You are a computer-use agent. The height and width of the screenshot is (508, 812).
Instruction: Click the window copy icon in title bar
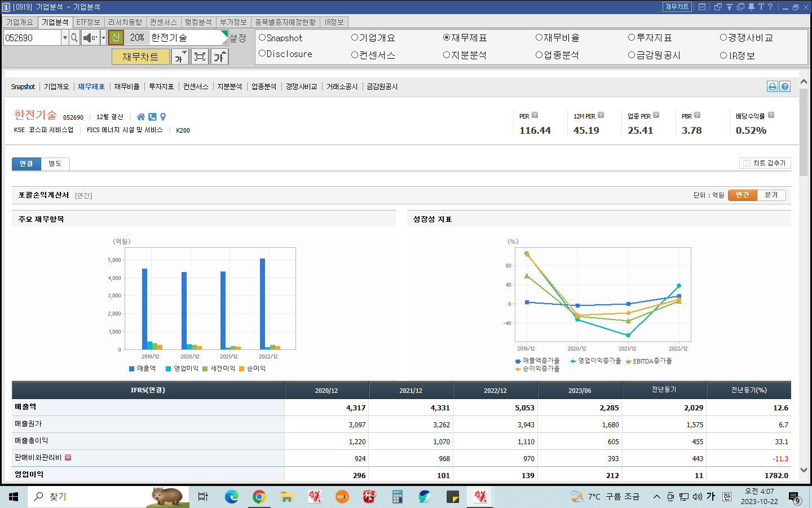pyautogui.click(x=740, y=7)
